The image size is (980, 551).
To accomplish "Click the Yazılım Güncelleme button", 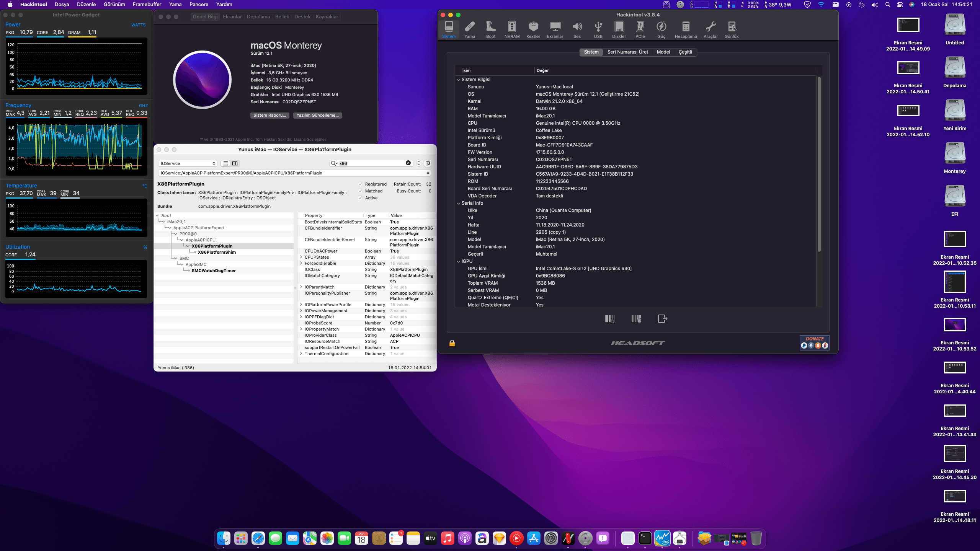I will pyautogui.click(x=318, y=115).
